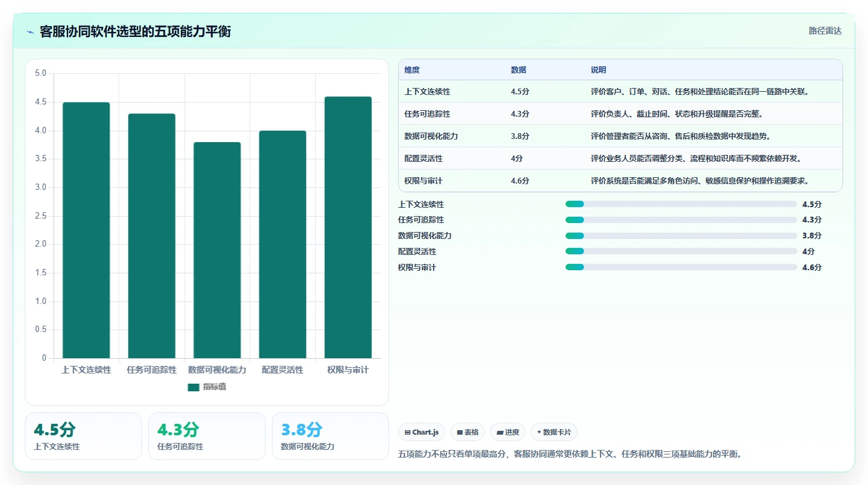Click the x-axis label 配置灵活性
The width and height of the screenshot is (868, 485).
(x=282, y=370)
